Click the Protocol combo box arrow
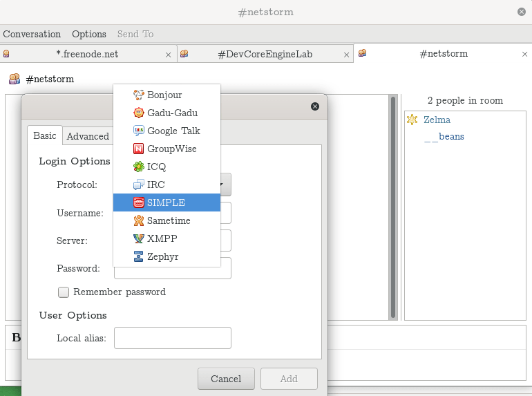Screen dimensions: 532x396 click(x=225, y=185)
